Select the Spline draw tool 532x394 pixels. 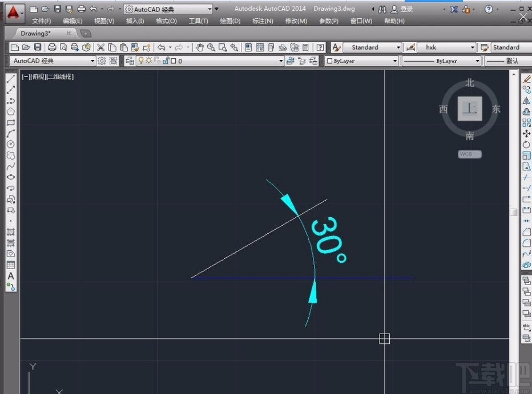[10, 166]
